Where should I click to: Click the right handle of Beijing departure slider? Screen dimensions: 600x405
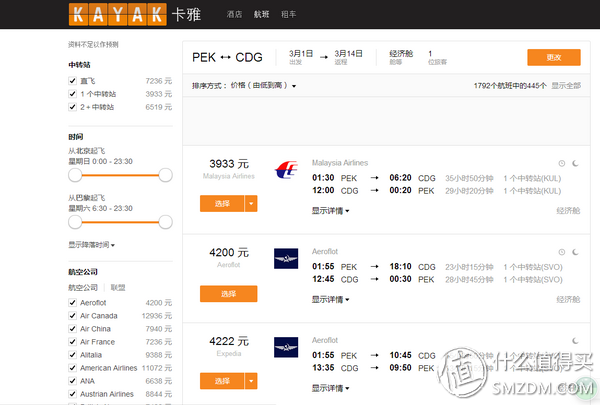165,175
